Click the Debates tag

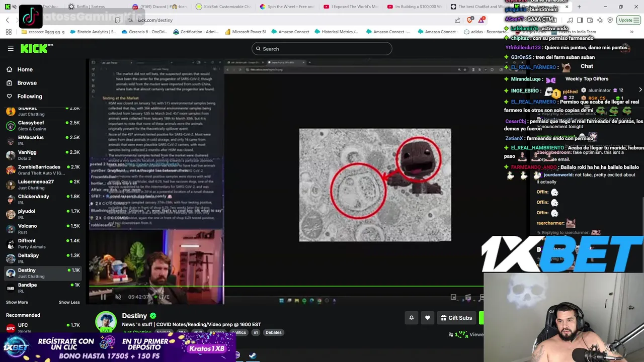click(x=274, y=332)
